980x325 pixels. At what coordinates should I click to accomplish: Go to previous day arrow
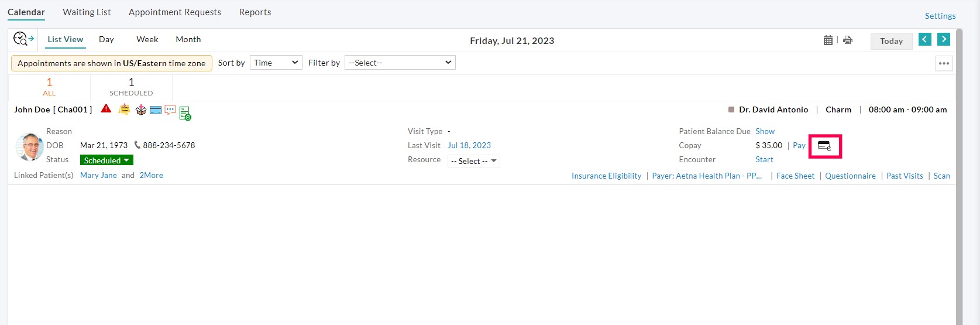(x=925, y=39)
